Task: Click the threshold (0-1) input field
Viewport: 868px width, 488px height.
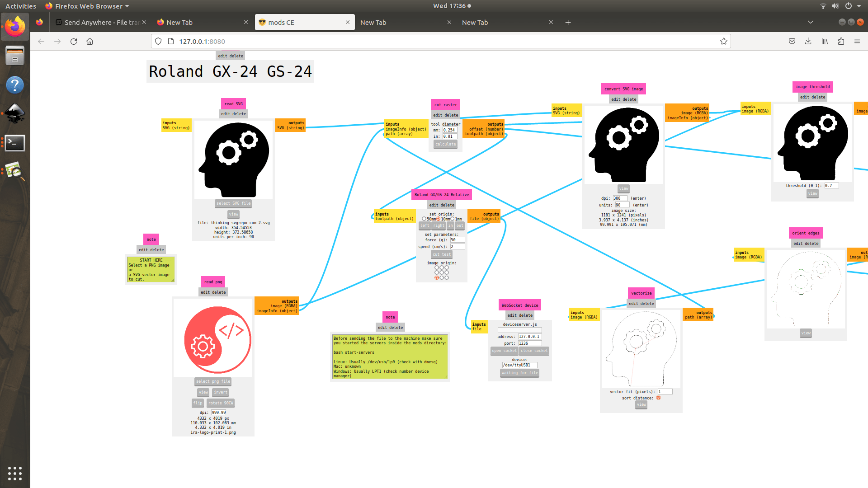Action: point(831,186)
